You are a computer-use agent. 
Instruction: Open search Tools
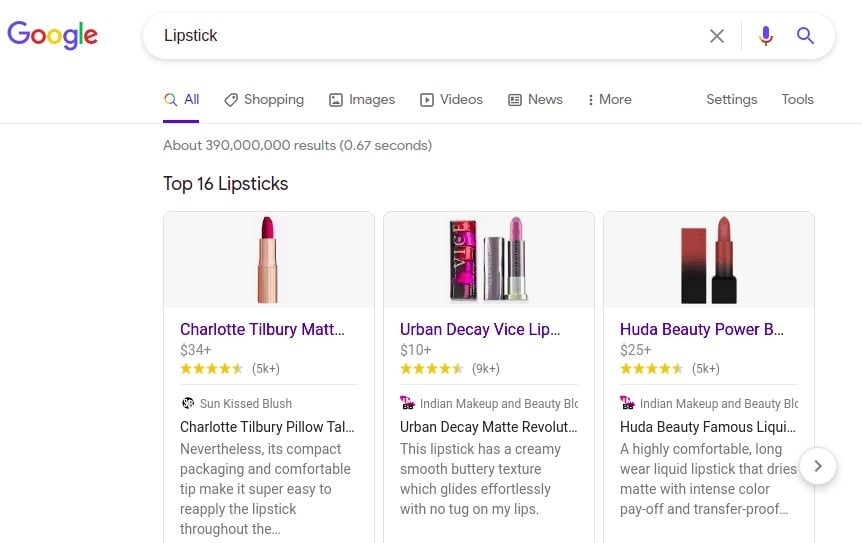[x=797, y=99]
